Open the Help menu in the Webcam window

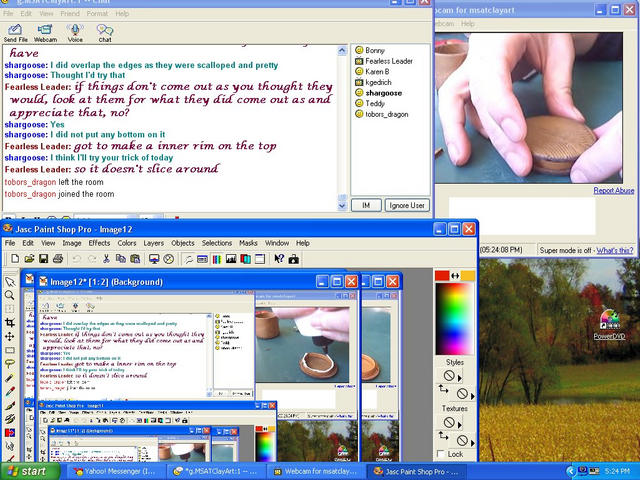[468, 24]
